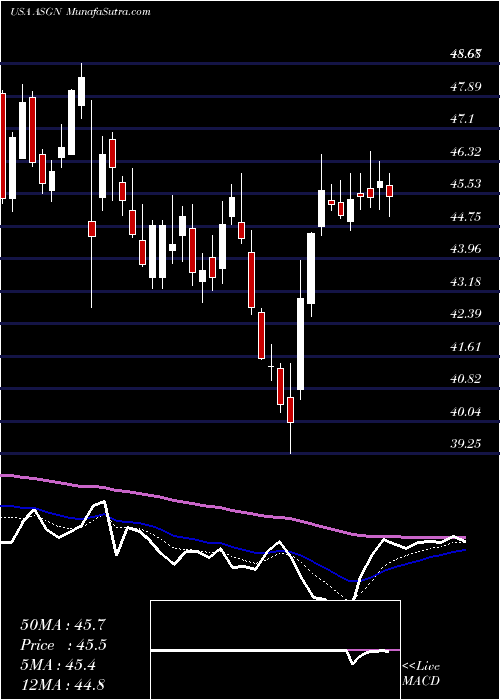
Task: Click the 50MA : 45.7 readout
Action: tap(63, 625)
